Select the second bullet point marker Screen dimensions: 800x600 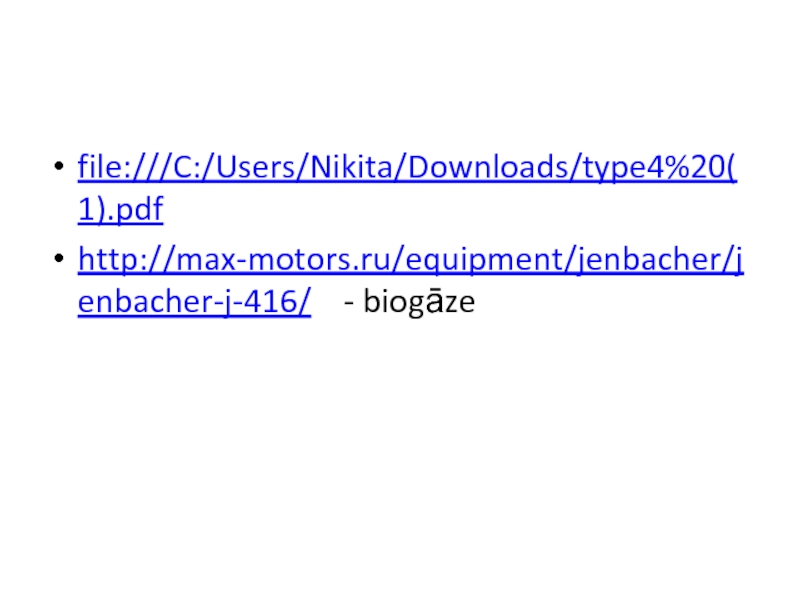click(59, 258)
